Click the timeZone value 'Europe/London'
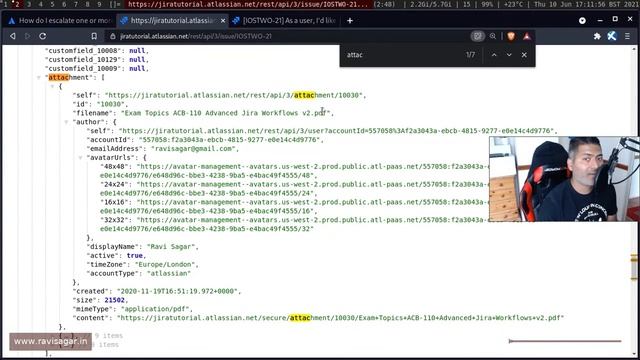This screenshot has height=360, width=640. [x=165, y=264]
